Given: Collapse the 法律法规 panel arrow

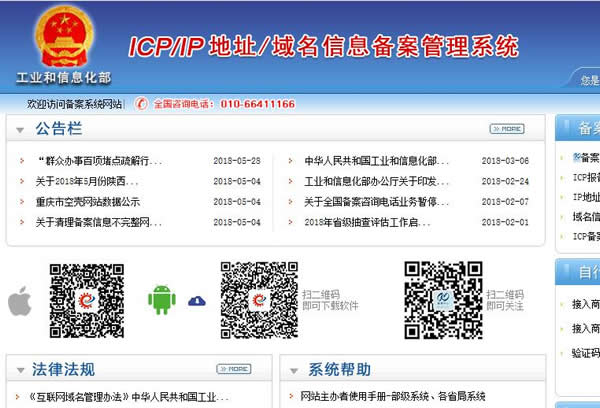Looking at the screenshot, I should point(21,369).
